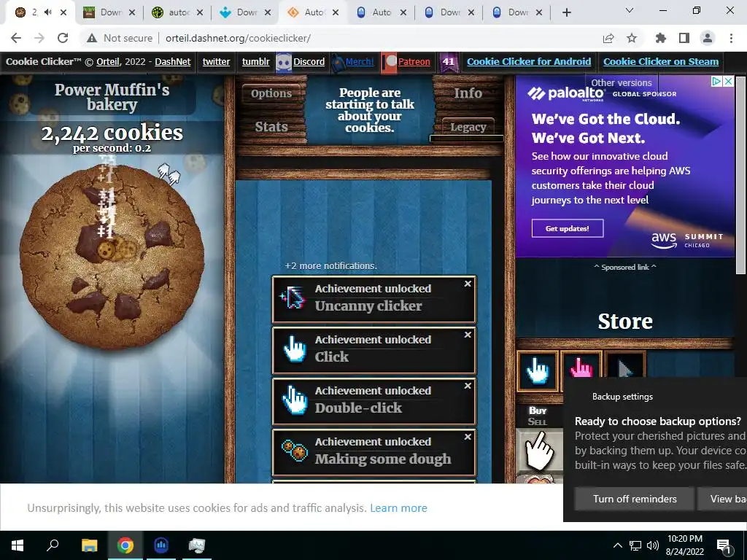Image resolution: width=747 pixels, height=560 pixels.
Task: Open the Discord link
Action: pyautogui.click(x=309, y=61)
